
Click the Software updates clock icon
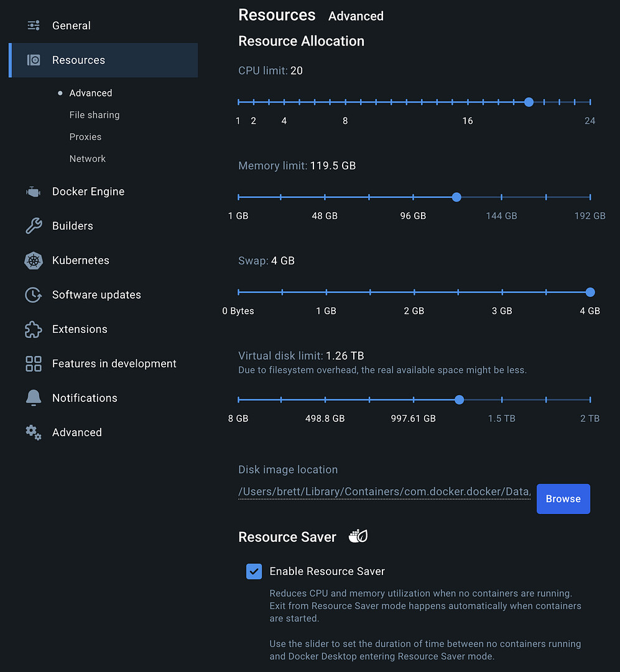point(34,295)
